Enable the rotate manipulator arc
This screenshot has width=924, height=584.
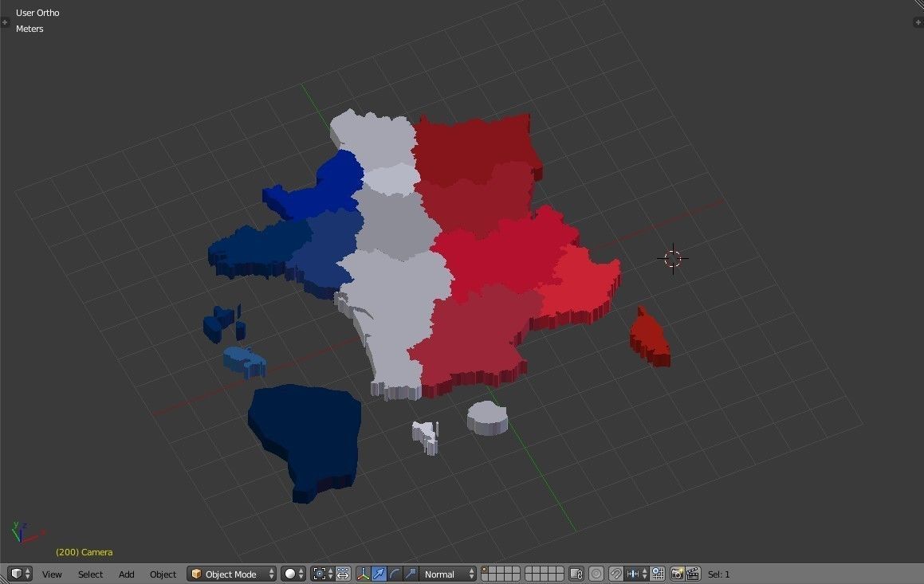pos(395,574)
